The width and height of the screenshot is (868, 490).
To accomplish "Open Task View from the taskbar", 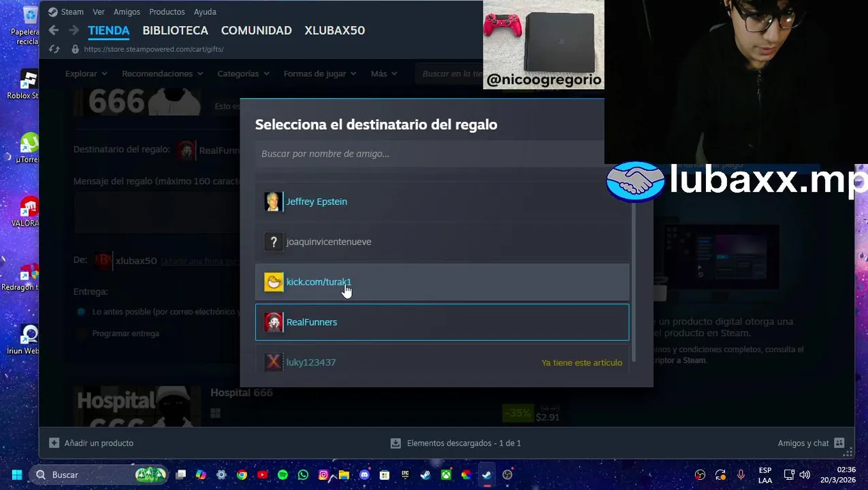I will (180, 475).
